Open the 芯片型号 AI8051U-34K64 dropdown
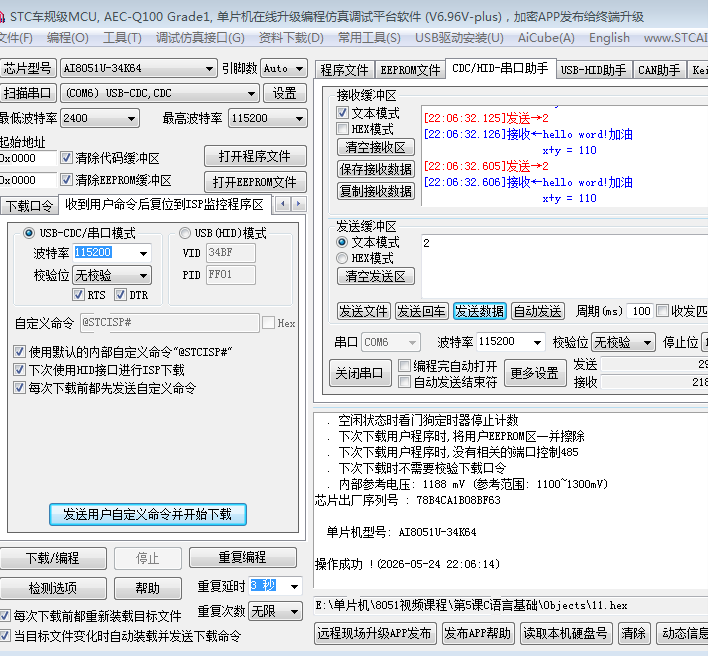708x656 pixels. (139, 69)
